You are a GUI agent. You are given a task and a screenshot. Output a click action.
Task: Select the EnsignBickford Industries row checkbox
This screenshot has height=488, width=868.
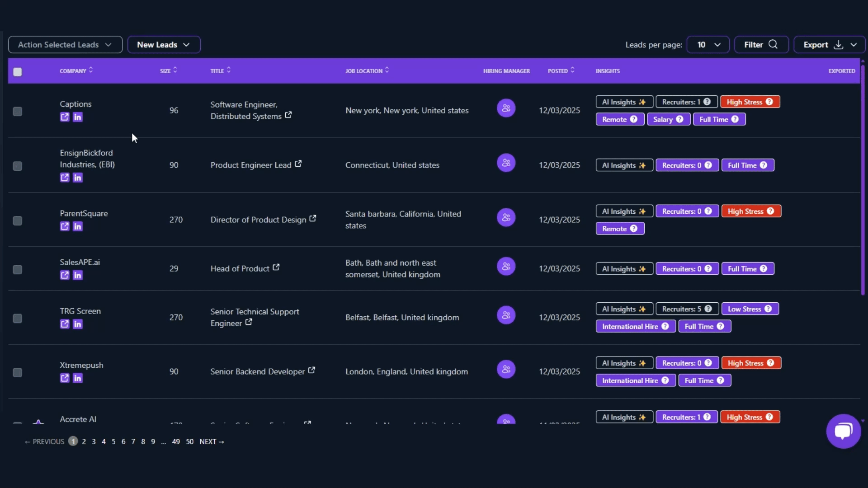[18, 166]
